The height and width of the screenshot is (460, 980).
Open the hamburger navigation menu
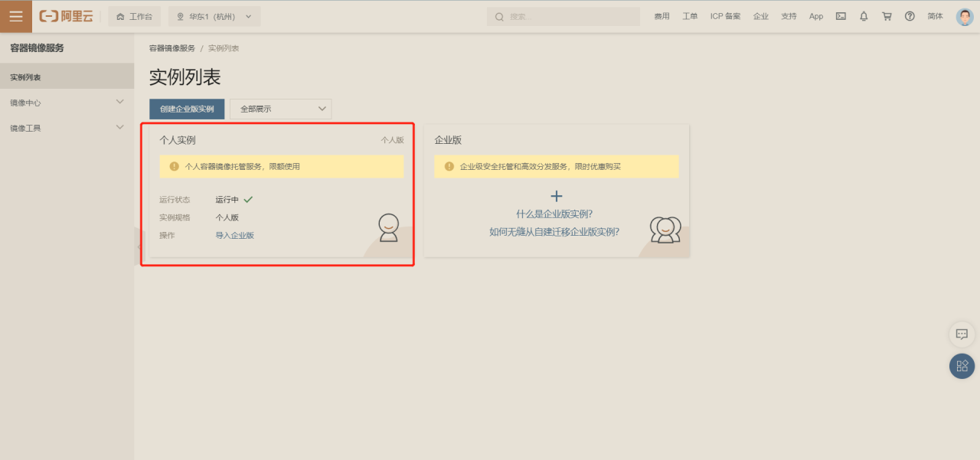15,15
